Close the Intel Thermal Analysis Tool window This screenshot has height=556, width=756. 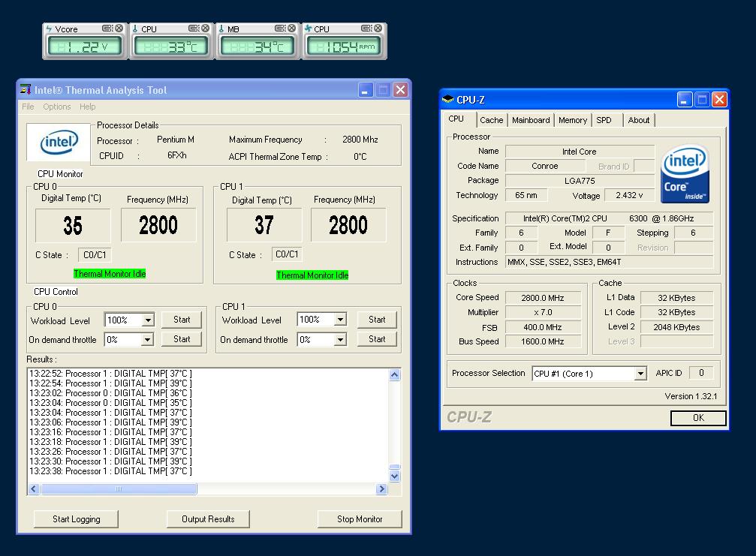point(400,90)
